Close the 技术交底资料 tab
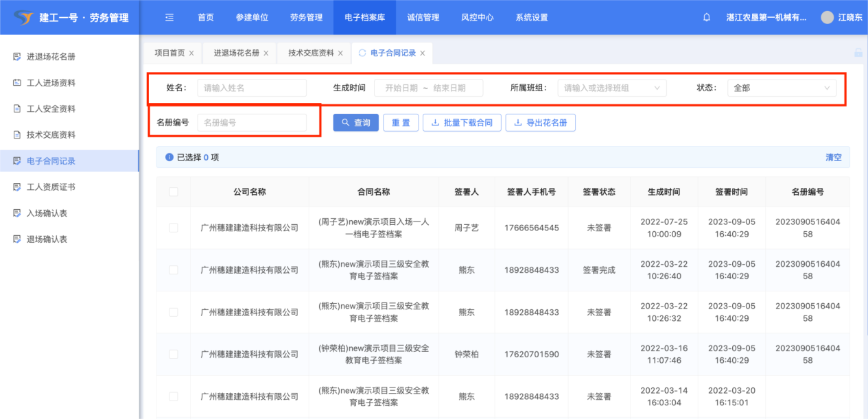868x419 pixels. click(340, 53)
